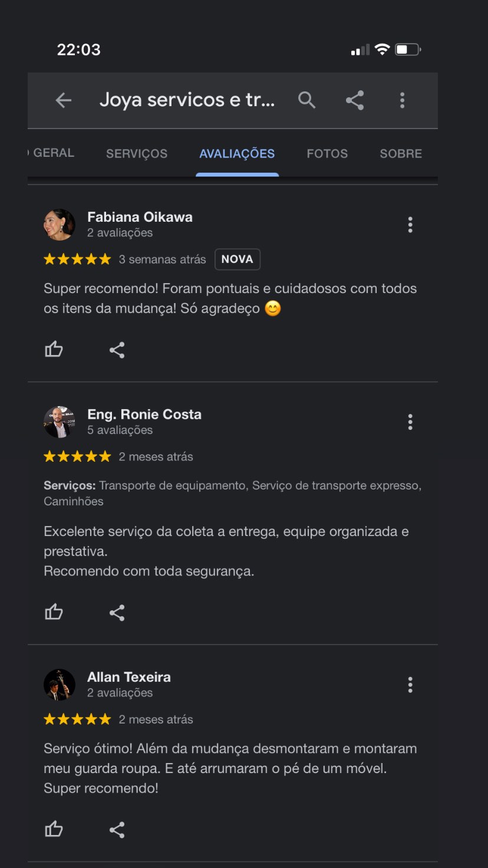This screenshot has width=488, height=868.
Task: Share the Joya servicos business page
Action: coord(355,100)
